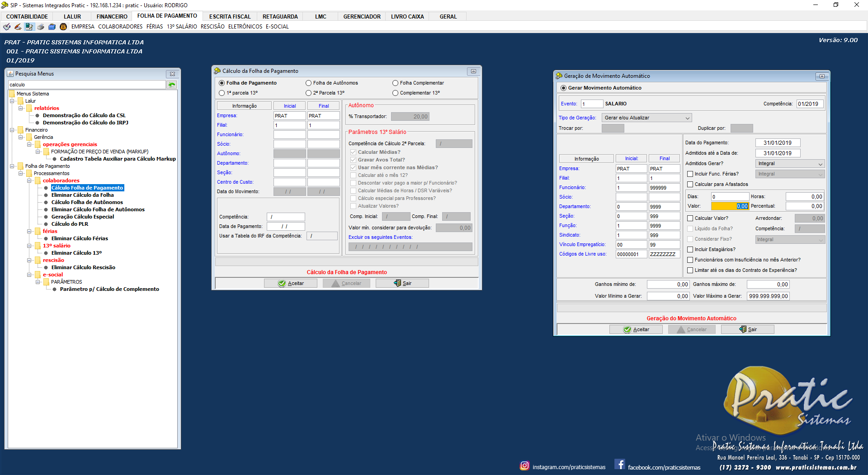Click the blue toolbox icon in toolbar

52,27
